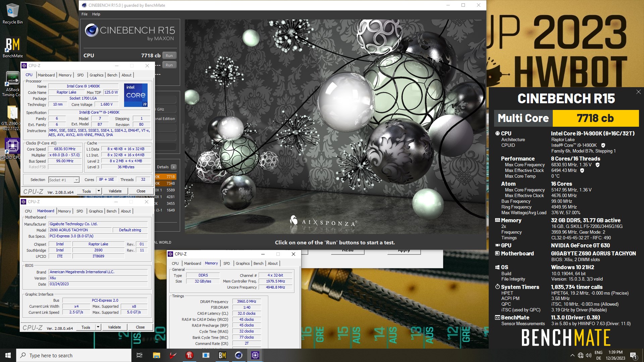644x362 pixels.
Task: Open Task View on the taskbar
Action: point(140,355)
